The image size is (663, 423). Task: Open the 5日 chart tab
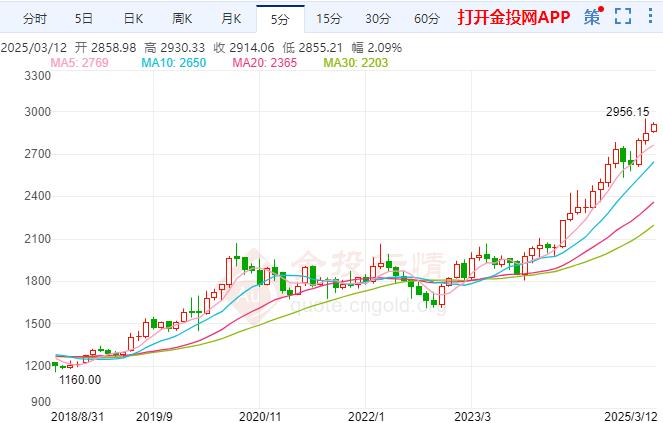point(84,19)
